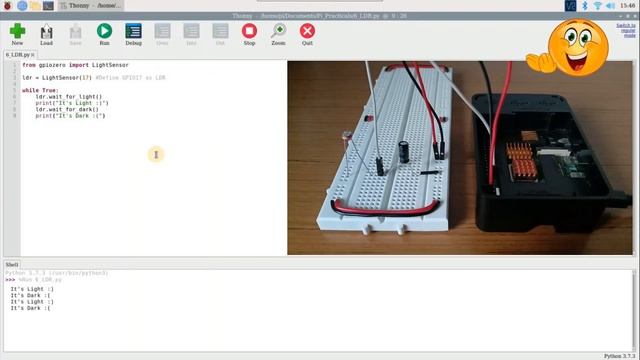640x360 pixels.
Task: Click the last 'It's Dark :(' shell output
Action: click(x=31, y=308)
